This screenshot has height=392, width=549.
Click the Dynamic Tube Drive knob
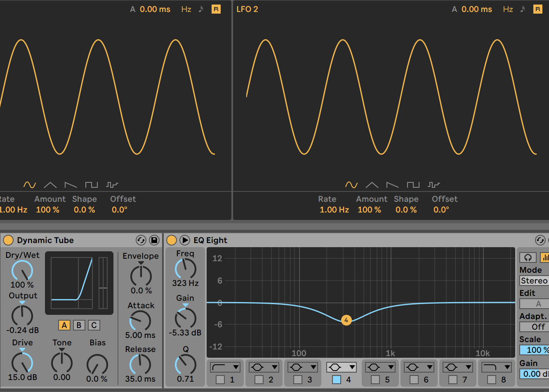pos(22,363)
